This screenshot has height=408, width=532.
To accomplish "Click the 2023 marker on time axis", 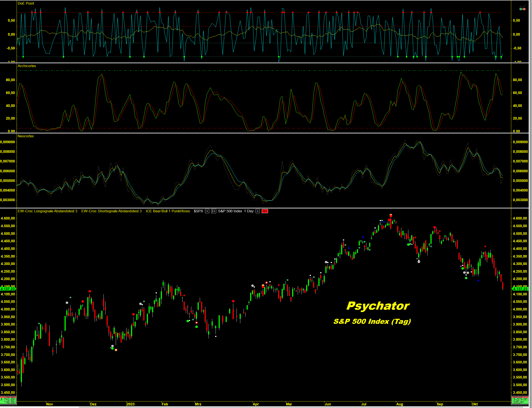I will tap(130, 404).
